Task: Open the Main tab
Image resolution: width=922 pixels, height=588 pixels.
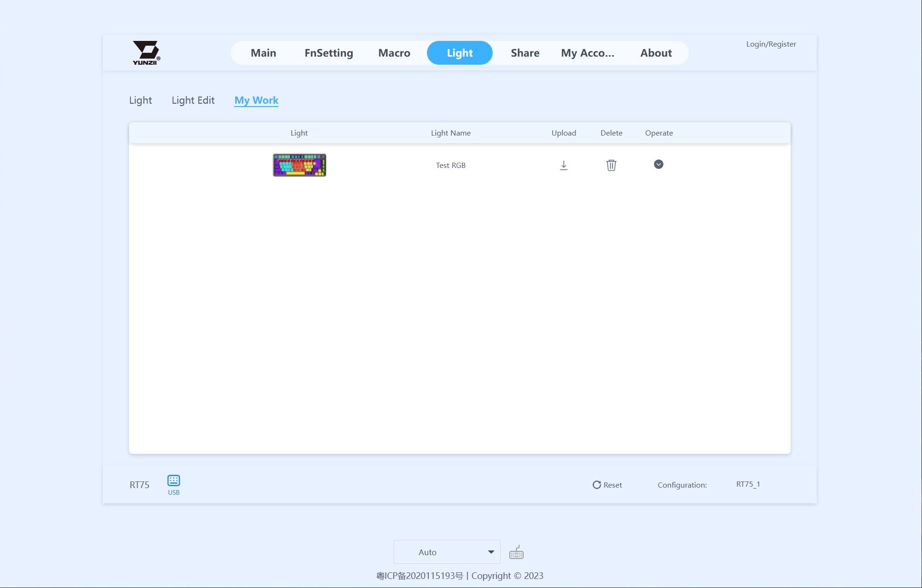Action: [x=263, y=53]
